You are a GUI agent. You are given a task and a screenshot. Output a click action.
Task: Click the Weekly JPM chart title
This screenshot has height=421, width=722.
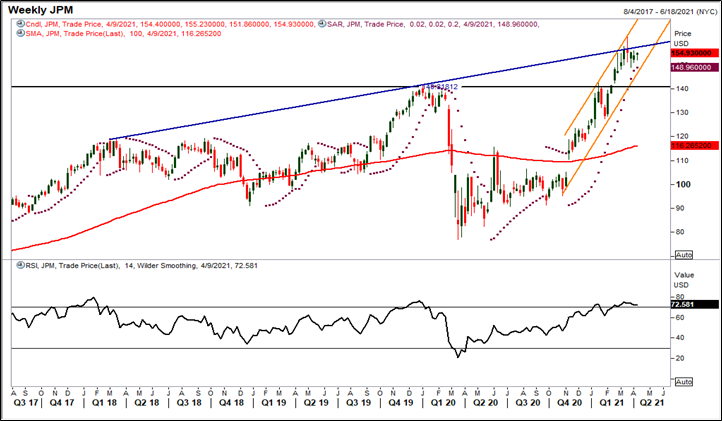(x=41, y=10)
